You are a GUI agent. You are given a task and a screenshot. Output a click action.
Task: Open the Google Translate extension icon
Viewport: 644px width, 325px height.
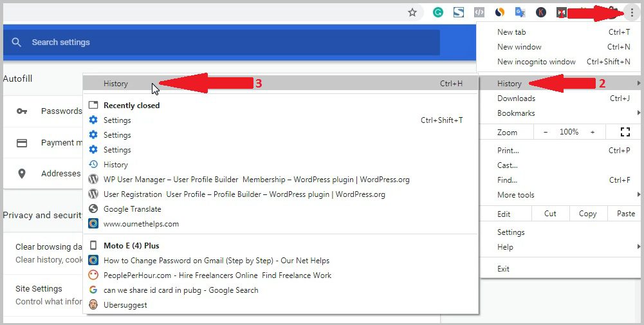pos(520,12)
